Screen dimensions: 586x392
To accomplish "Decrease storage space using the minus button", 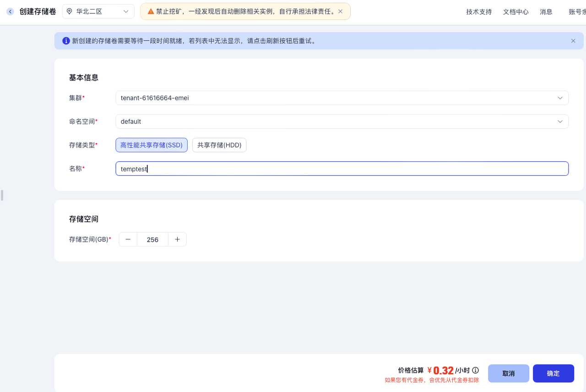I will (128, 239).
